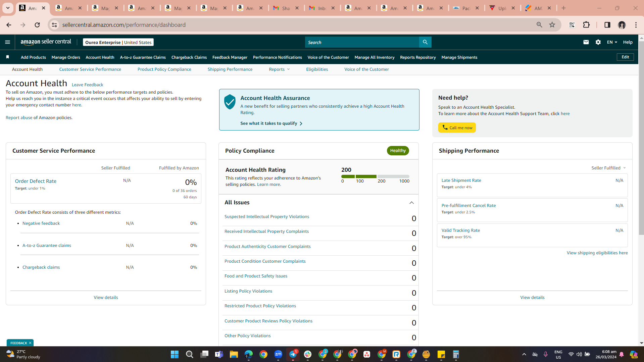
Task: Click the bookmark flag icon
Action: pyautogui.click(x=8, y=57)
